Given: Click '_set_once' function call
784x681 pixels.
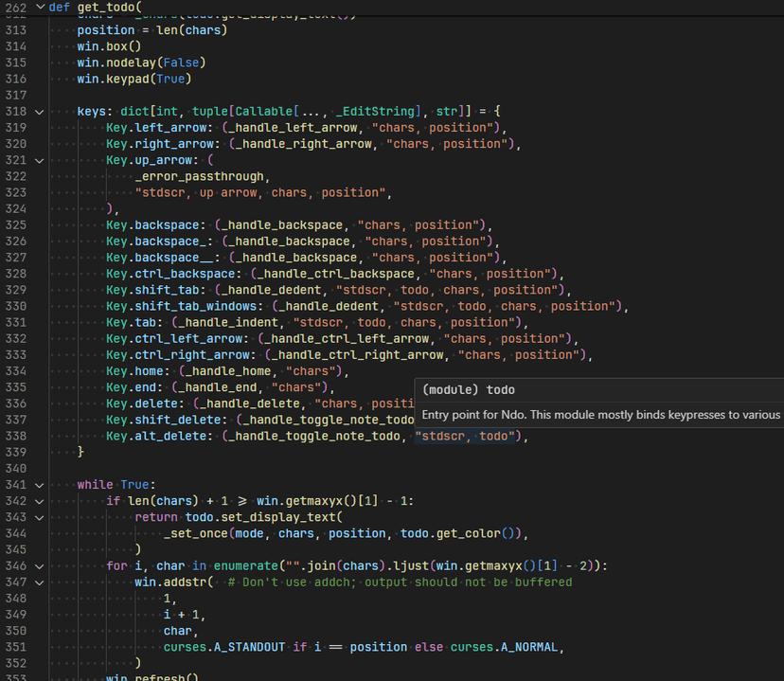Looking at the screenshot, I should (196, 533).
